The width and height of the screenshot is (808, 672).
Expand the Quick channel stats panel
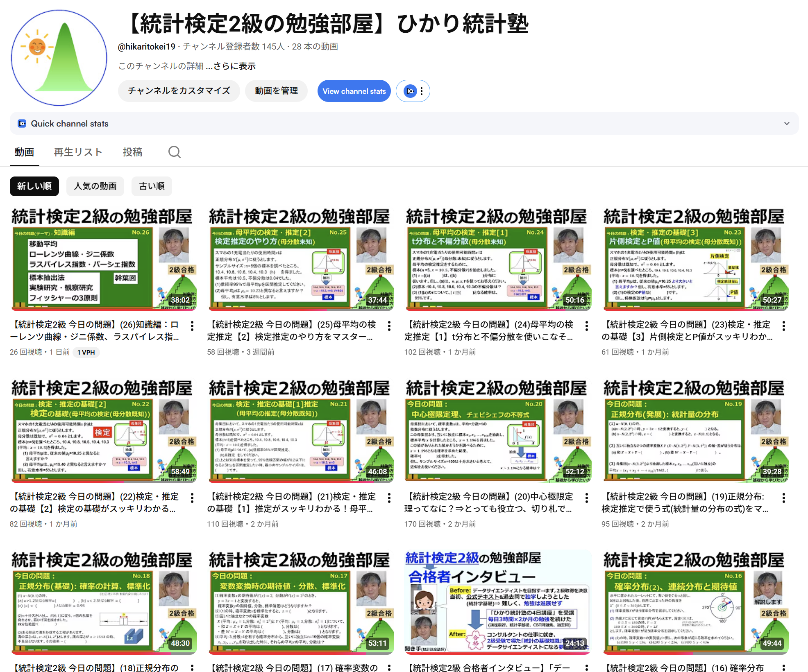click(786, 123)
